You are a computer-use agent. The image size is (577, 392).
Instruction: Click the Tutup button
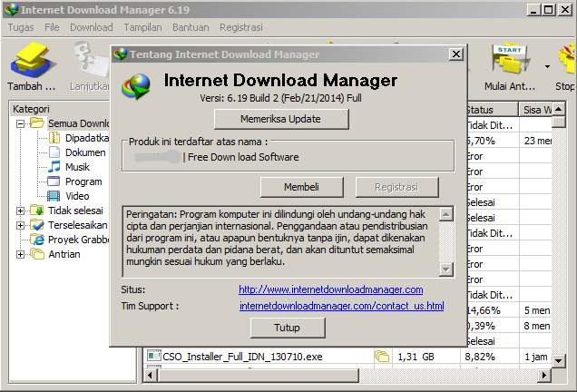coord(288,328)
